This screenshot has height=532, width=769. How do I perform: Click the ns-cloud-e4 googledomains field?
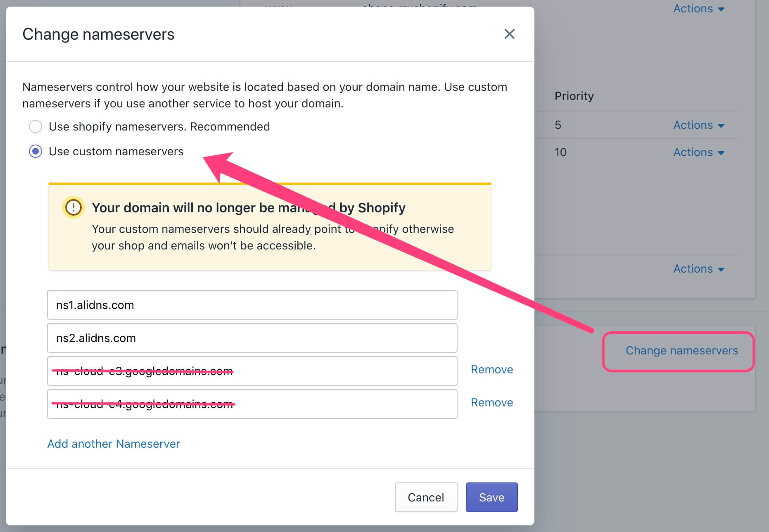(x=252, y=404)
